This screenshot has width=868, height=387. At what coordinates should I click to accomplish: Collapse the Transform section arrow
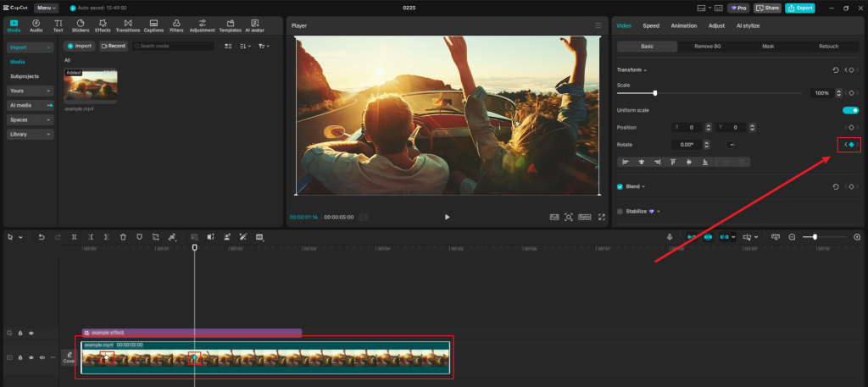point(645,70)
